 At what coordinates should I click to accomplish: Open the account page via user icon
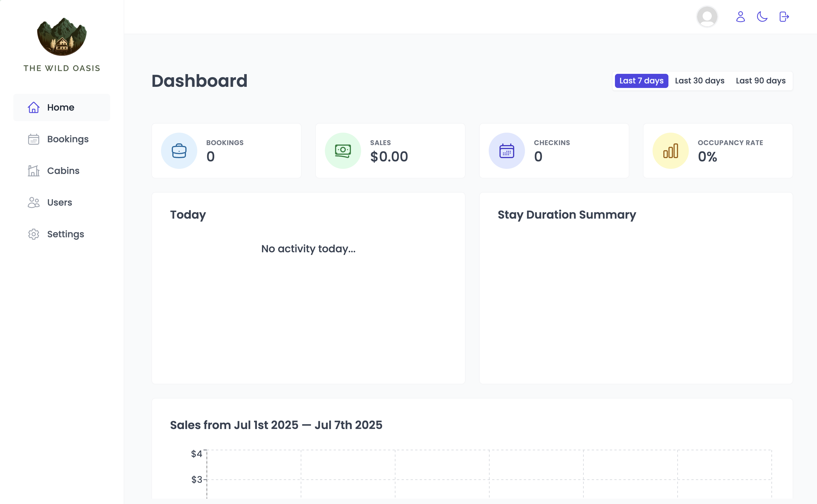point(740,17)
